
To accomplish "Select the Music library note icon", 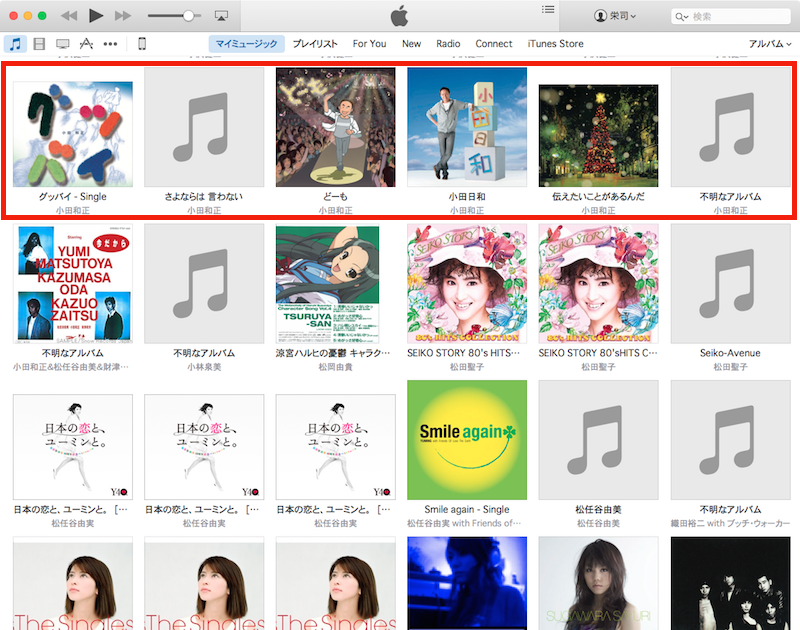I will click(15, 44).
